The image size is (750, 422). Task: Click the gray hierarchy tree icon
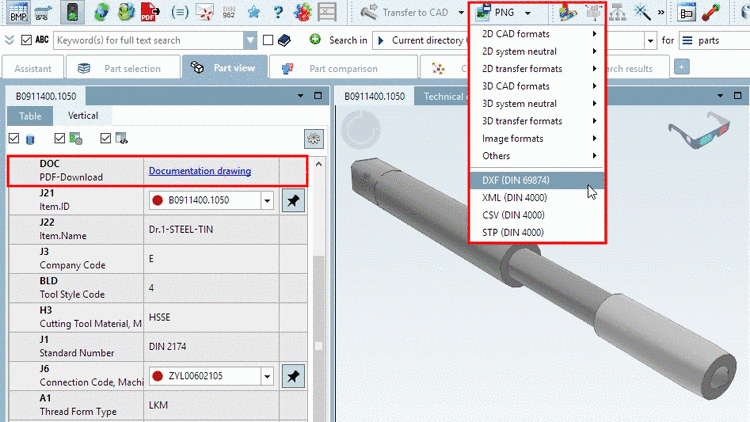pos(618,12)
